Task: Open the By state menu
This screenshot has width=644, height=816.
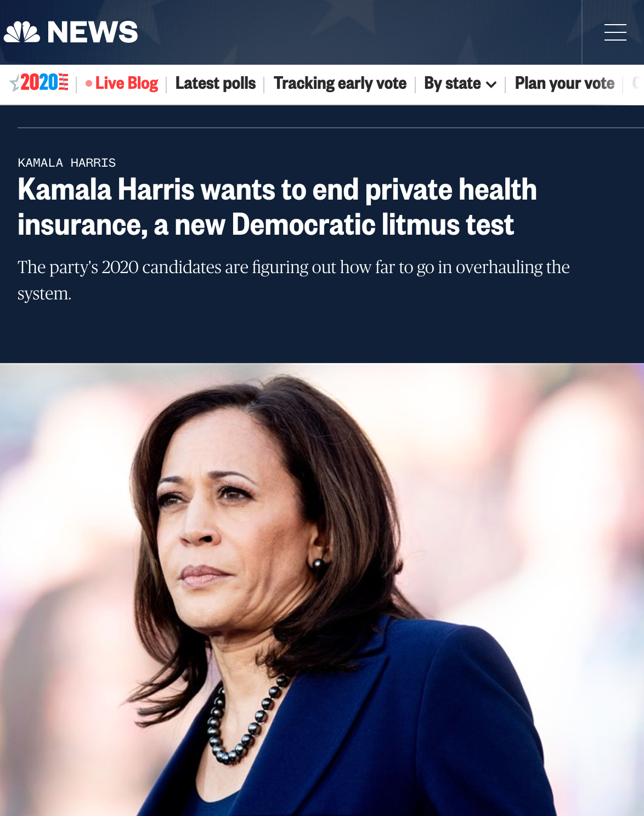Action: pyautogui.click(x=460, y=83)
